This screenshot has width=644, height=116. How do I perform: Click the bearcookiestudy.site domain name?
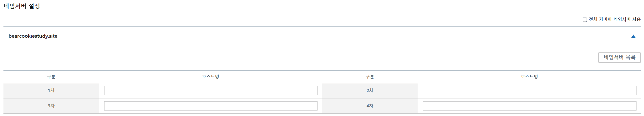pyautogui.click(x=33, y=36)
